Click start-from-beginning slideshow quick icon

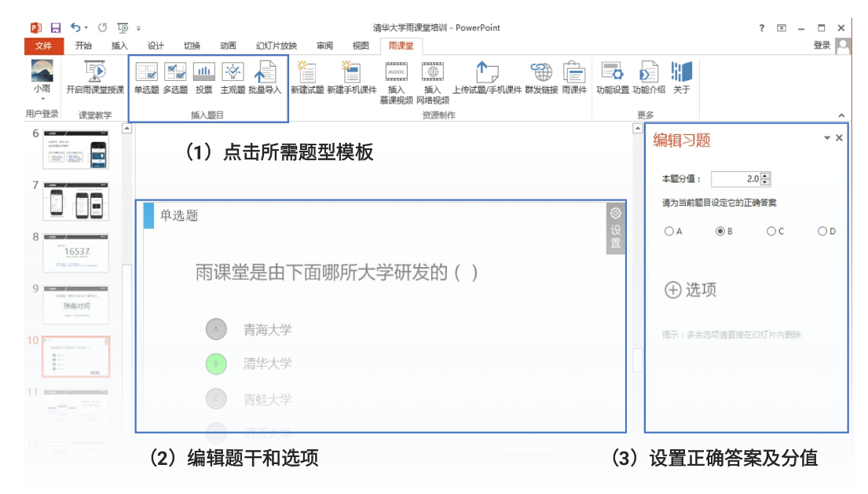tap(123, 27)
